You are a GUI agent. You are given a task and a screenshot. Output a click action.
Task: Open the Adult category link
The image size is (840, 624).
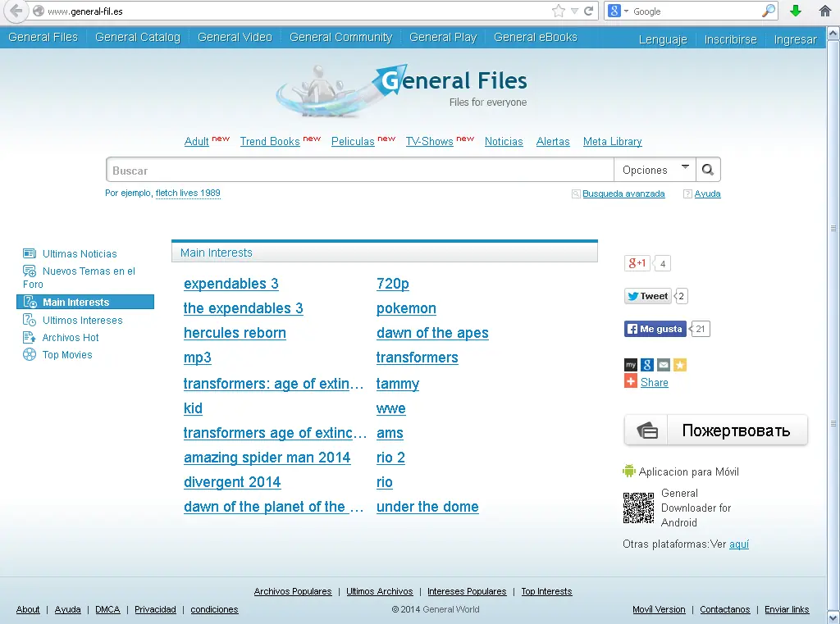tap(196, 141)
